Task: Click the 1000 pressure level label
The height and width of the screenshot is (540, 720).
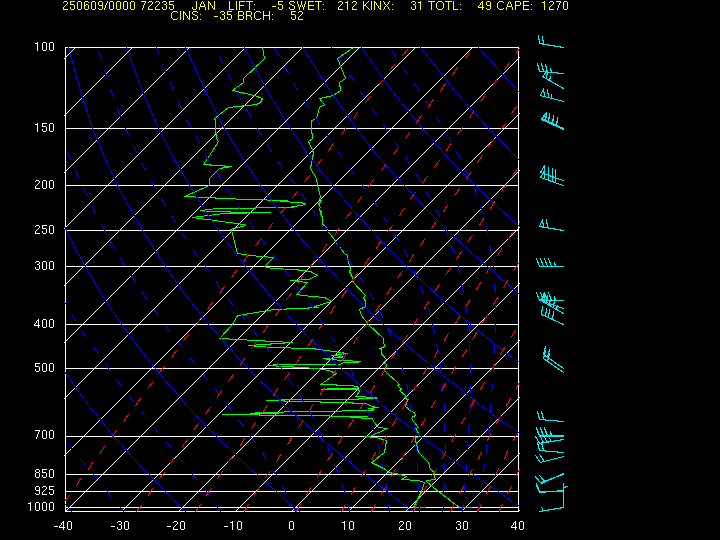Action: 41,507
